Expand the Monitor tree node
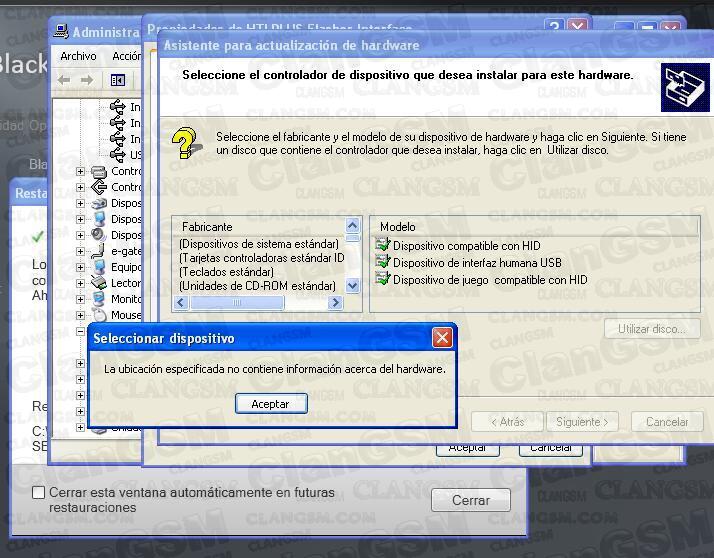Viewport: 714px width, 558px height. coord(81,299)
